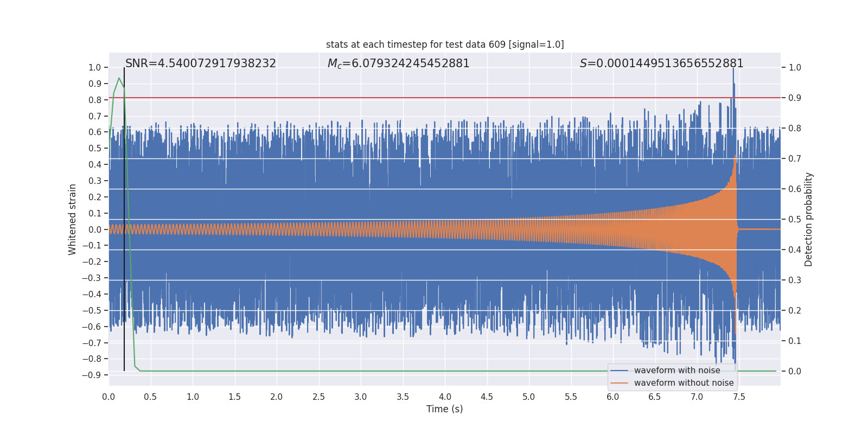
Task: Click the 3.0 tick on the time axis
Action: pyautogui.click(x=361, y=397)
